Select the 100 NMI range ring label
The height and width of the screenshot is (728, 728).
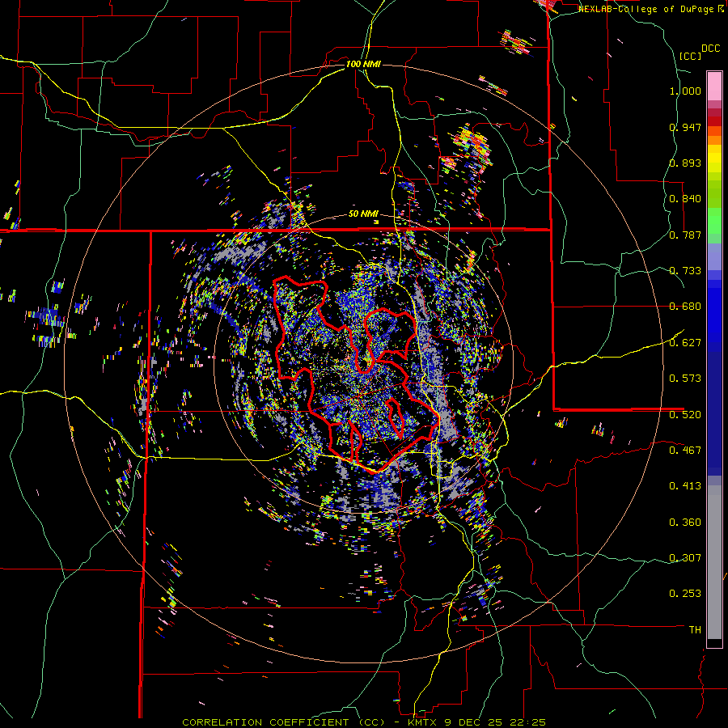[363, 64]
